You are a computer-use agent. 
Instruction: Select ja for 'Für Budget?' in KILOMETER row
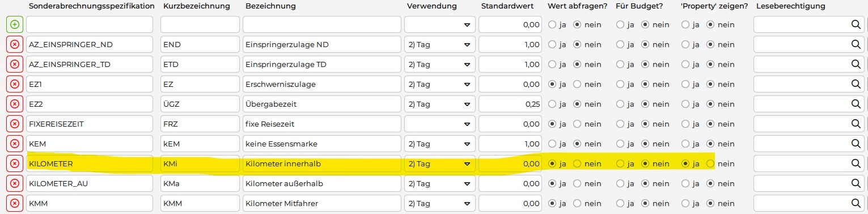pos(620,163)
